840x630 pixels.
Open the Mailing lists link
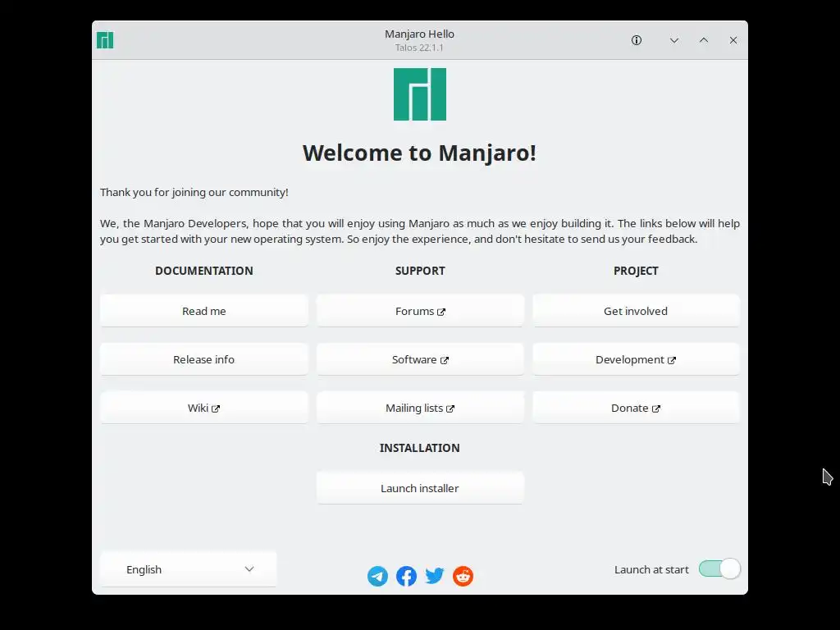click(420, 408)
